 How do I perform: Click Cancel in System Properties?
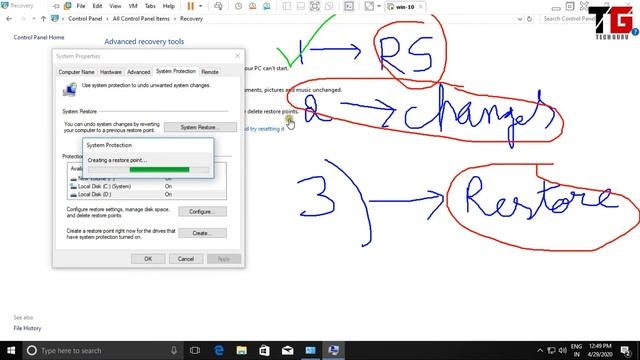(186, 259)
